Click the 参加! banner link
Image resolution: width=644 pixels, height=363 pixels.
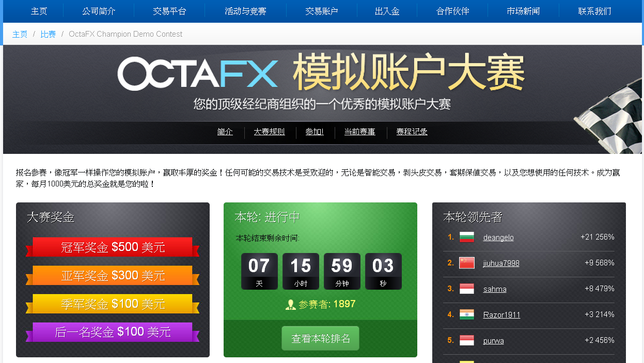click(x=315, y=132)
